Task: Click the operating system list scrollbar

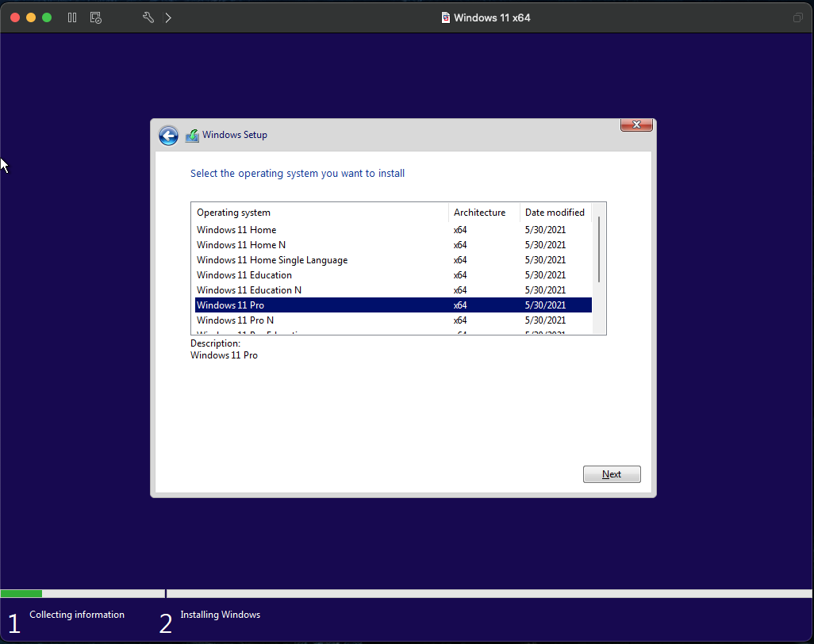Action: click(598, 250)
